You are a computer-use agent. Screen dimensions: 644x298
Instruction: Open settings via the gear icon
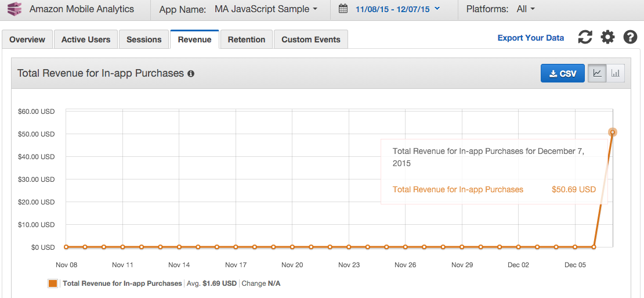[x=607, y=38]
